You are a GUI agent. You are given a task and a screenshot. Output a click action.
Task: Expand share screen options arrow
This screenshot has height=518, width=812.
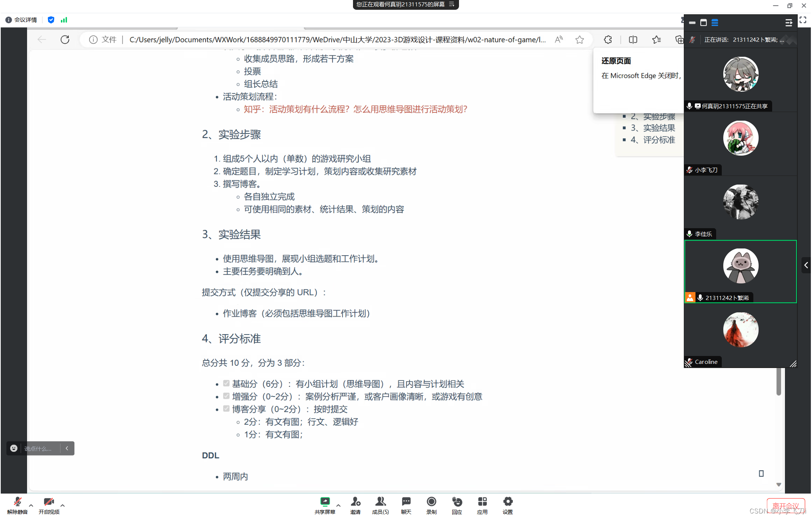338,506
